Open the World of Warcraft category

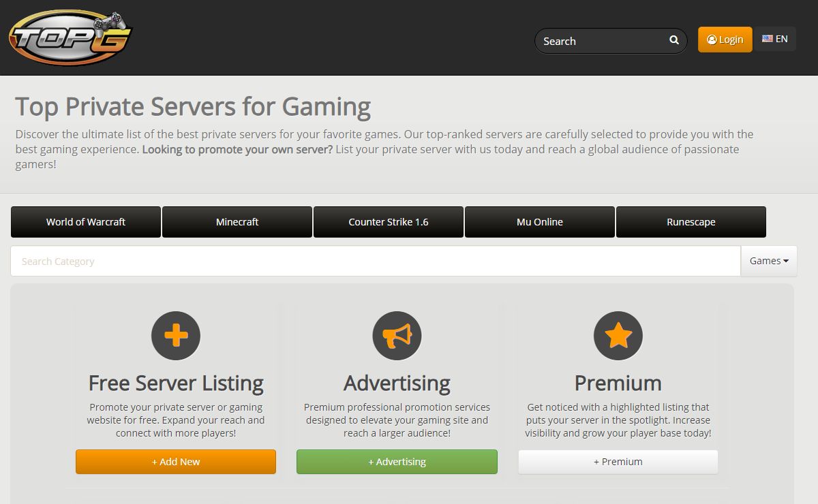86,222
